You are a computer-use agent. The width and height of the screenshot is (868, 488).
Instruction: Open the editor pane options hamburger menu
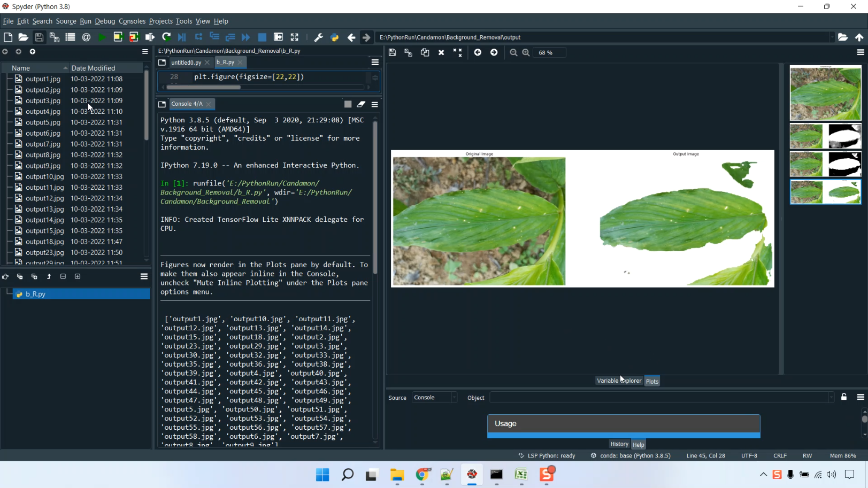(375, 63)
